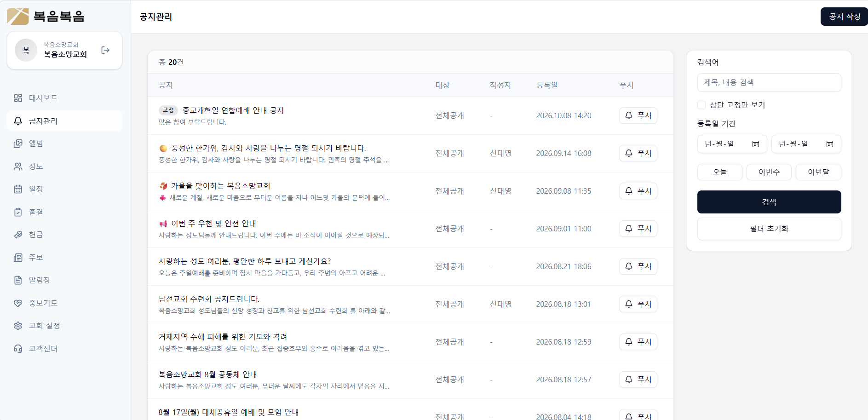Push the 종교개혁일 연합예배 안내 notice
Viewport: 868px width, 420px height.
coord(638,115)
